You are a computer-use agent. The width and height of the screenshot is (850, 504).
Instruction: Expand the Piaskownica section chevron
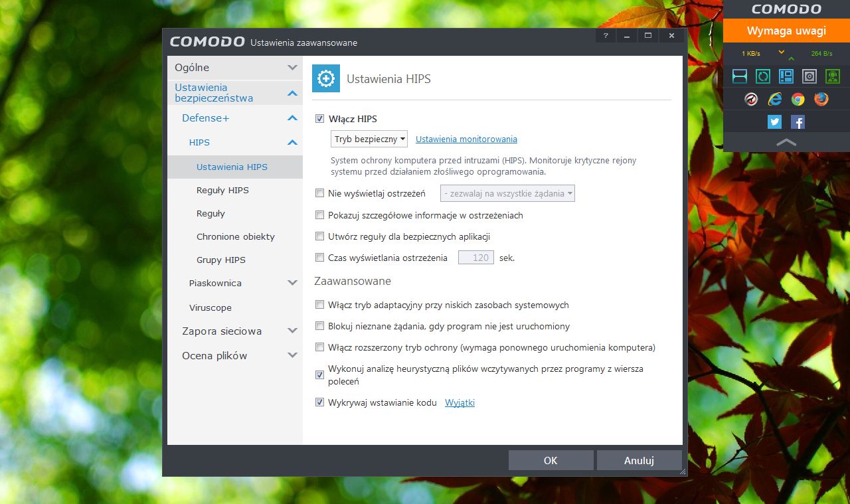click(x=292, y=283)
